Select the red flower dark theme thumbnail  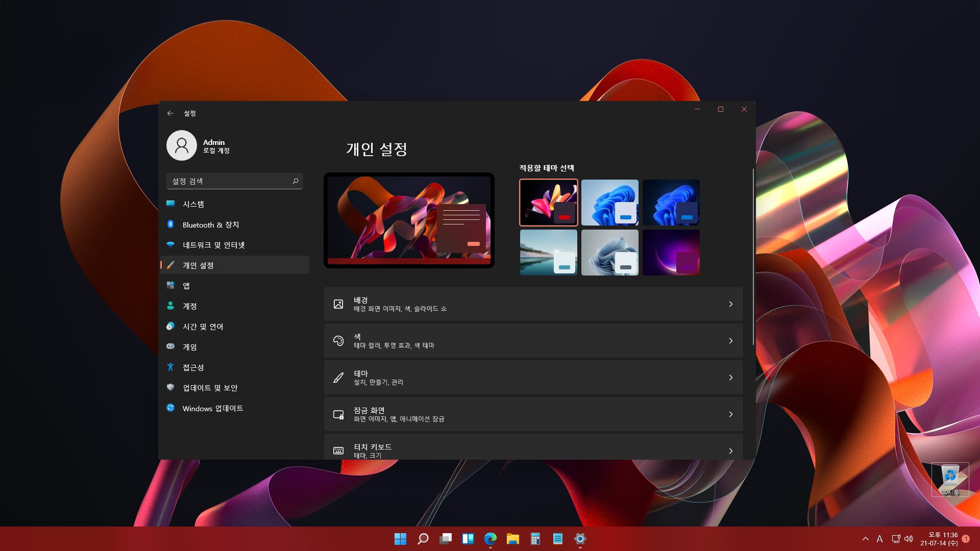pyautogui.click(x=549, y=203)
